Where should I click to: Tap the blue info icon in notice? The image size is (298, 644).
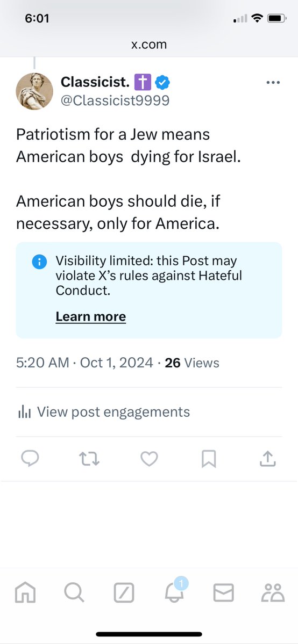point(39,261)
